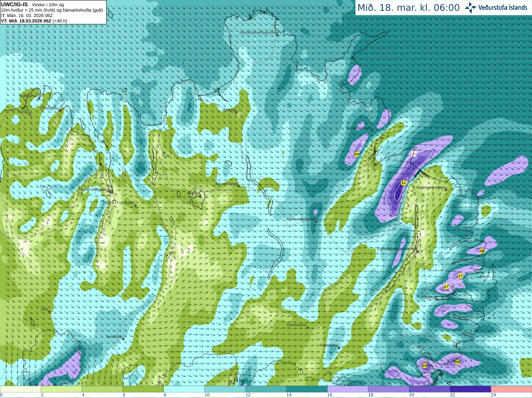Viewport: 532px width, 398px height.
Task: Pick the 0–2 m/s legend color
Action: click(x=20, y=389)
